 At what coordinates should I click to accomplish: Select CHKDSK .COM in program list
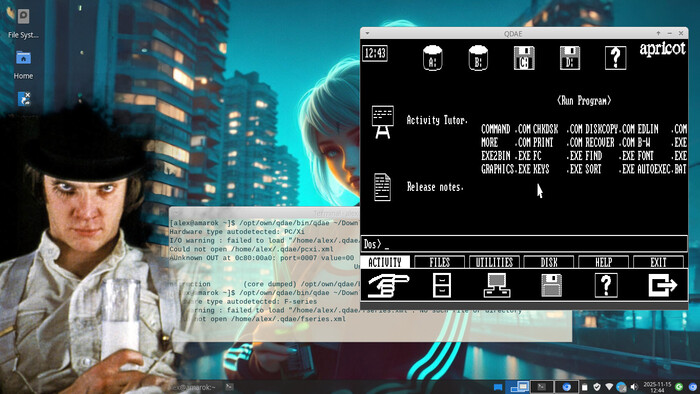coord(557,129)
